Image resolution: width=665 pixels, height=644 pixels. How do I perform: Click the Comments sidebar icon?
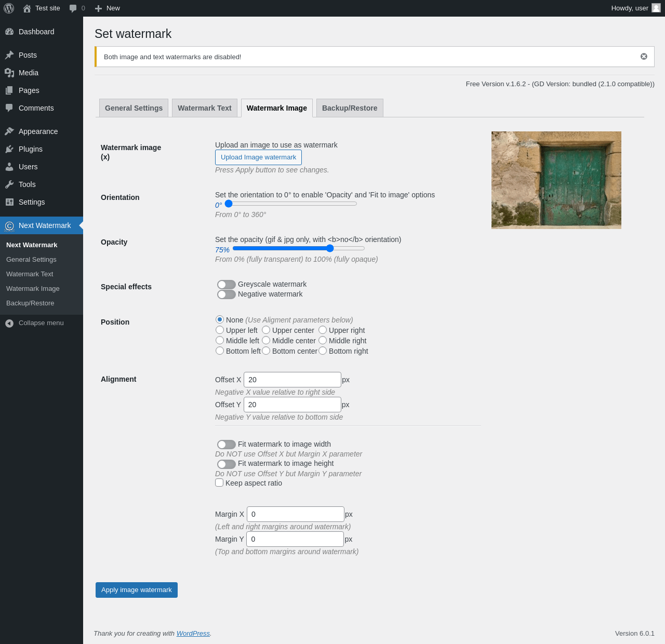click(9, 108)
